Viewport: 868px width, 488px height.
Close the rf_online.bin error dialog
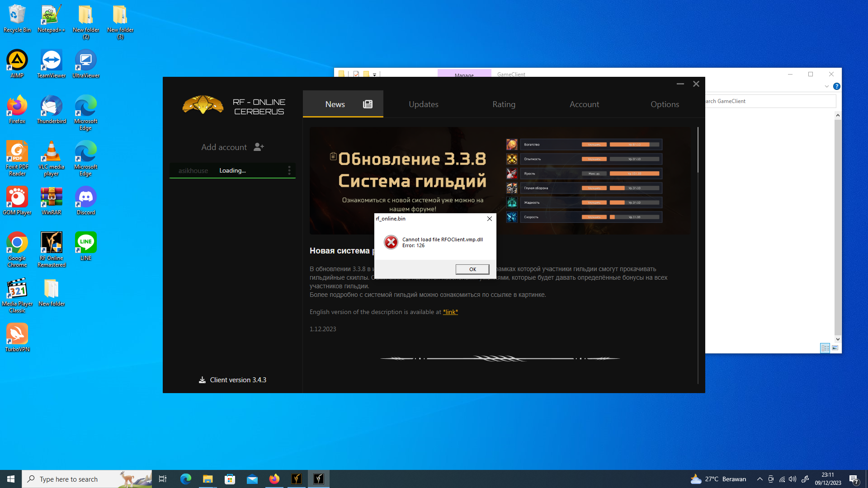pos(490,219)
